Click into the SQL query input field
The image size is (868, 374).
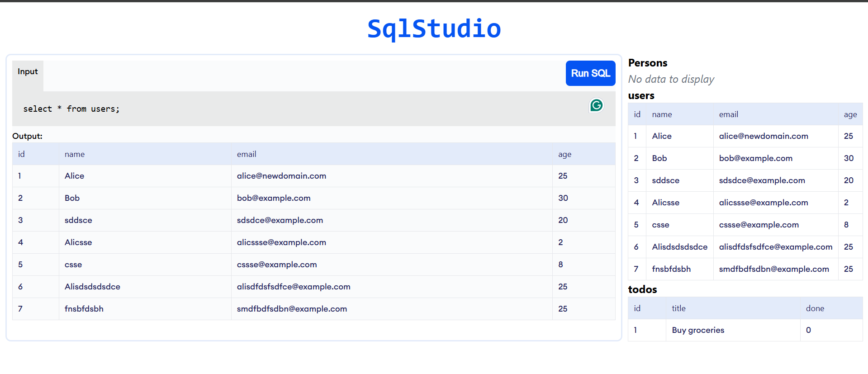point(313,109)
